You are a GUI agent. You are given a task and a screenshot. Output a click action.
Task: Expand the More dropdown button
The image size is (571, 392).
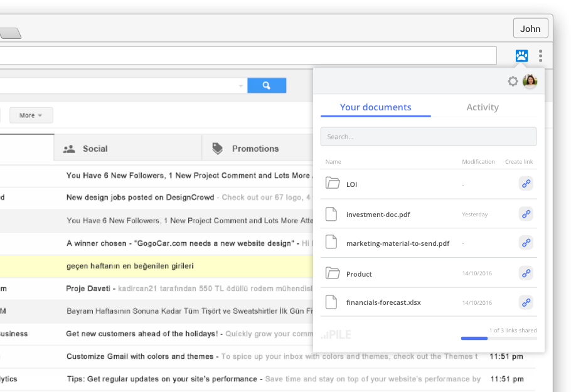[31, 115]
